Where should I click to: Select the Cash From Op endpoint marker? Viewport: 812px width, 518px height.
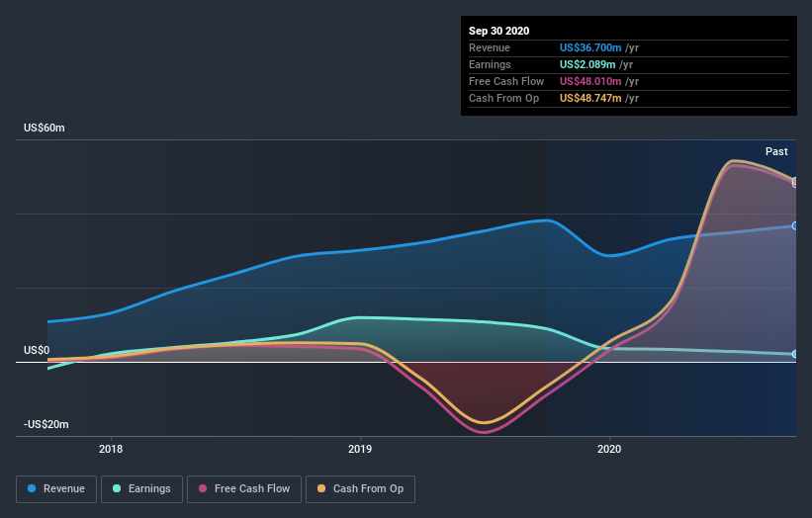795,181
